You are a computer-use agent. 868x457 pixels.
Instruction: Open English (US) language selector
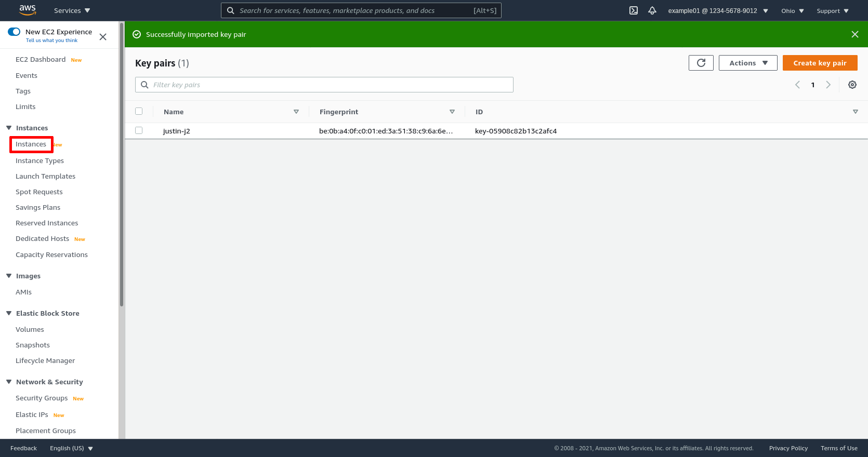point(71,448)
